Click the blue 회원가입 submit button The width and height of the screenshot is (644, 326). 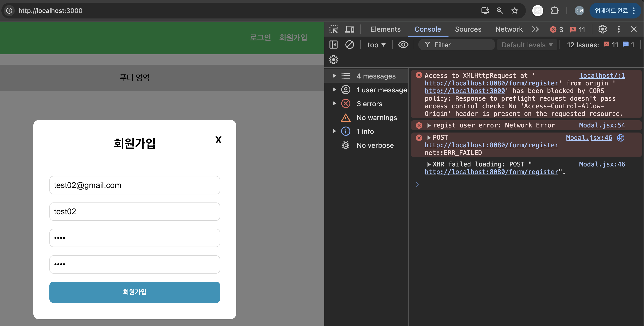pyautogui.click(x=135, y=292)
